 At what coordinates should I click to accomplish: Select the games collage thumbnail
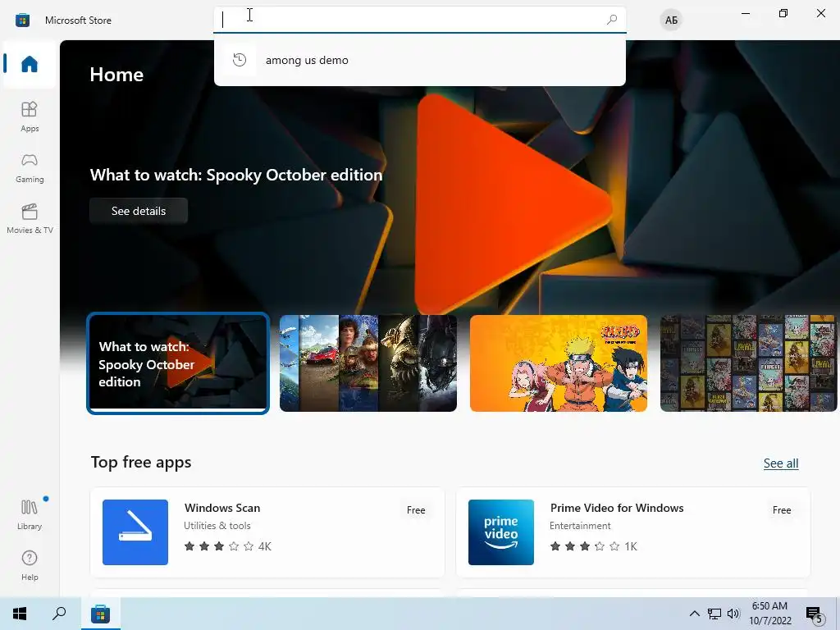tap(368, 363)
